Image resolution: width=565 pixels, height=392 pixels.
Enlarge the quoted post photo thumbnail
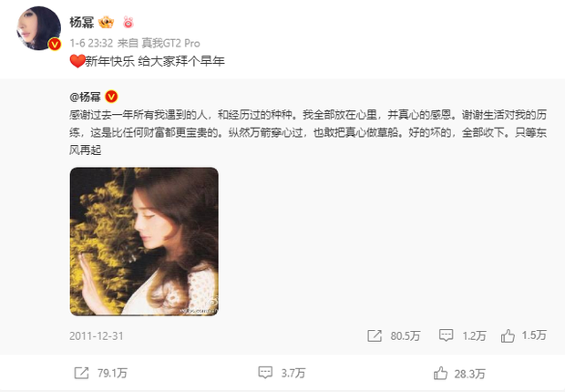(x=144, y=242)
